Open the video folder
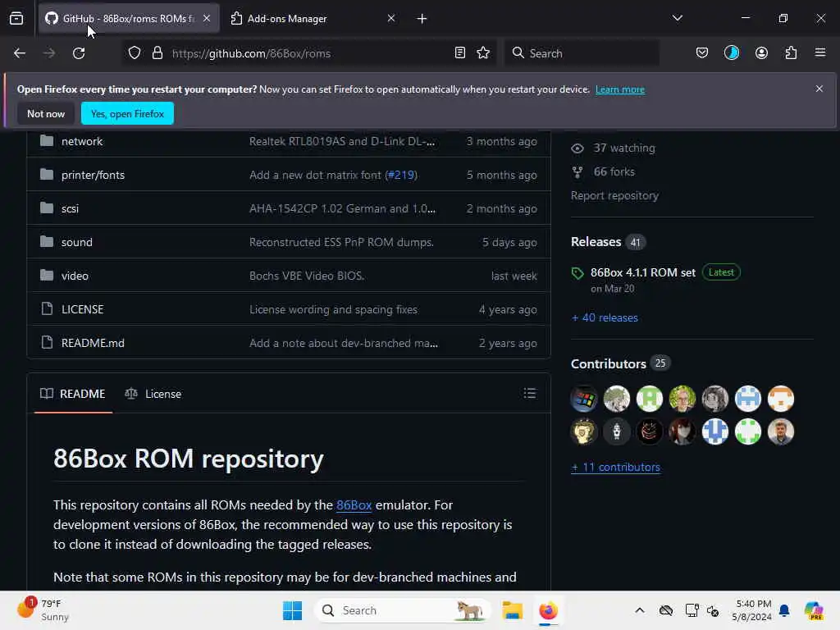Image resolution: width=840 pixels, height=630 pixels. 75,276
